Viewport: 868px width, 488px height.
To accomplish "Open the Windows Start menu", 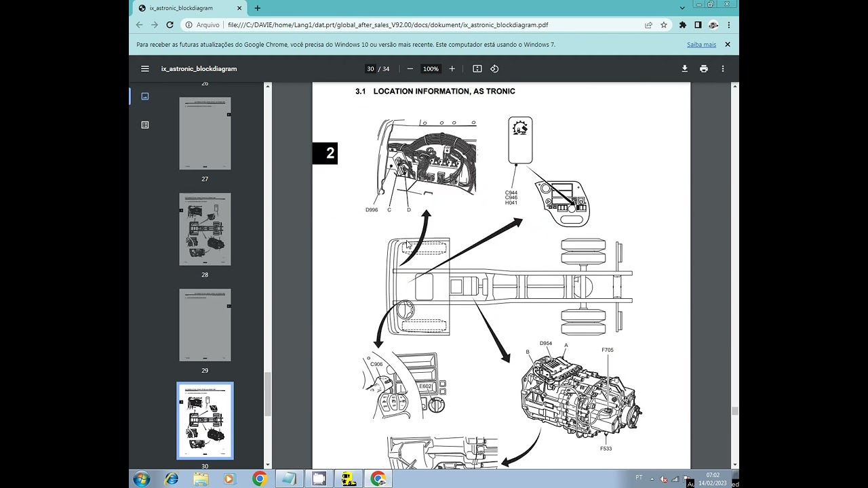I will 142,479.
